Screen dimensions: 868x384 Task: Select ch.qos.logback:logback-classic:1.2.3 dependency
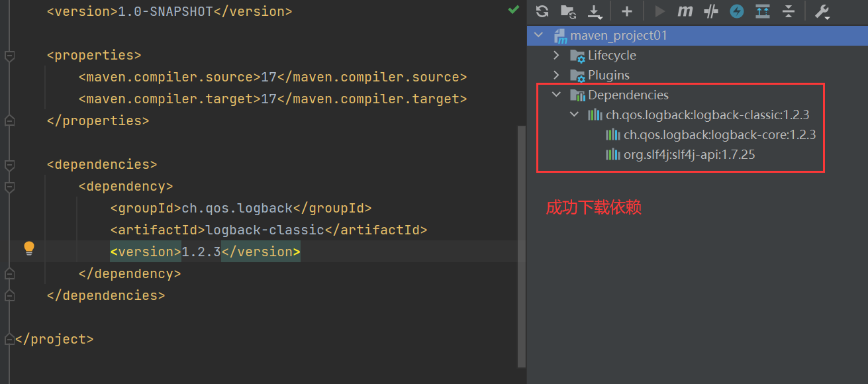click(x=707, y=115)
